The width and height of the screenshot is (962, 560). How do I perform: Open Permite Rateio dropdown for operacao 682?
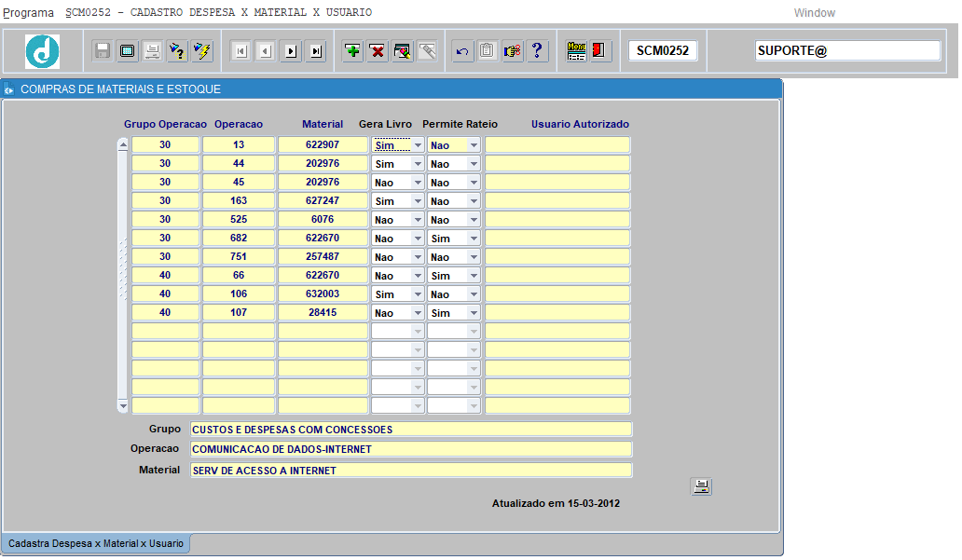pos(474,239)
